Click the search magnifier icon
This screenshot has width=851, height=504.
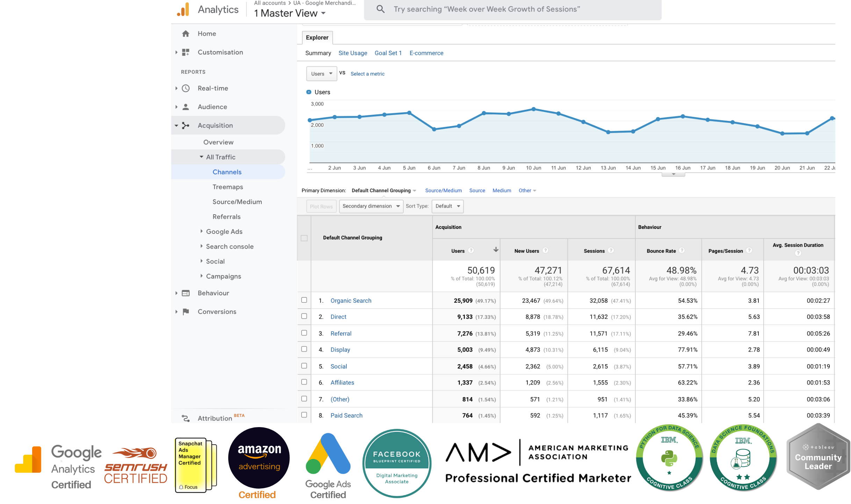[x=381, y=9]
